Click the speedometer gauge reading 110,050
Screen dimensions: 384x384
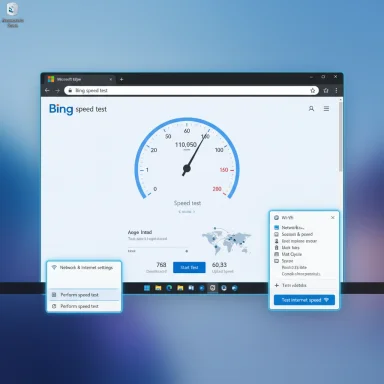(x=187, y=158)
